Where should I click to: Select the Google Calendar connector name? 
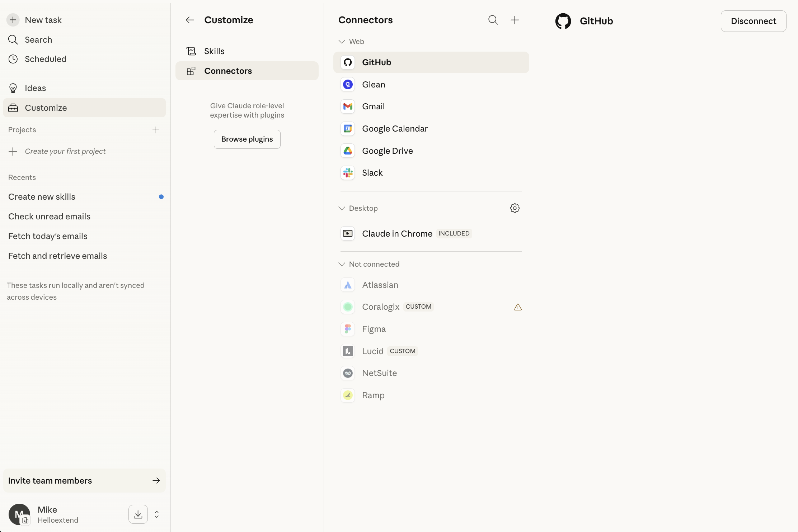click(x=395, y=129)
